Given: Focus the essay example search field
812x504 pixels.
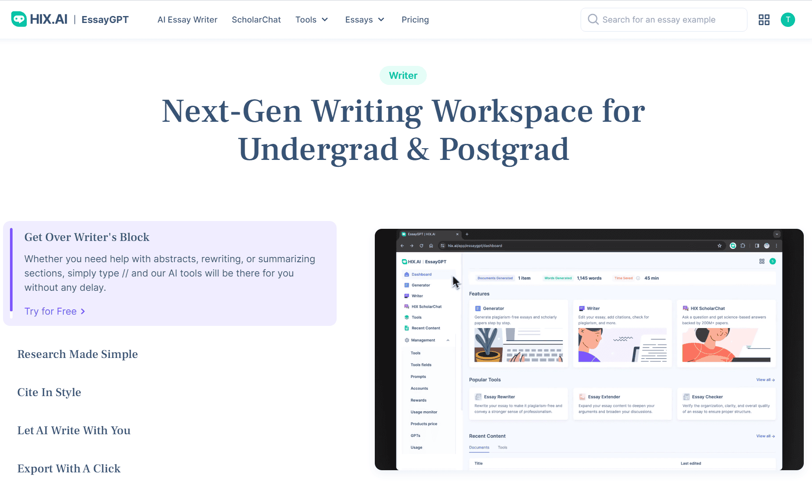Looking at the screenshot, I should pyautogui.click(x=663, y=20).
